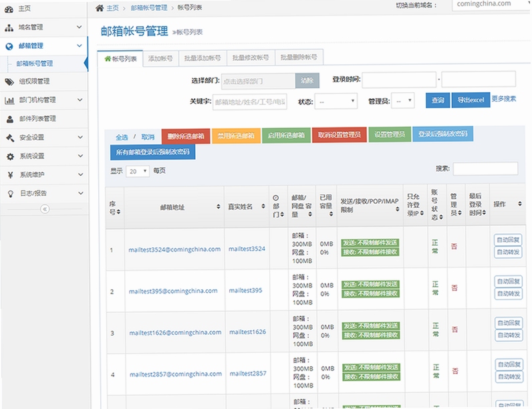Click the 系统设置 gear icon
Screen dimensions: 532x409
[10, 156]
